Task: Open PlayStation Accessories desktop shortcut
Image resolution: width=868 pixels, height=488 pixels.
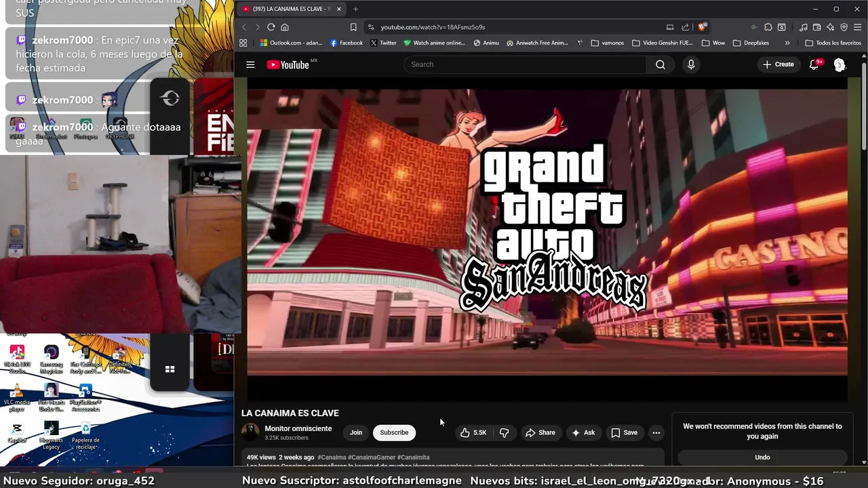Action: (x=85, y=397)
